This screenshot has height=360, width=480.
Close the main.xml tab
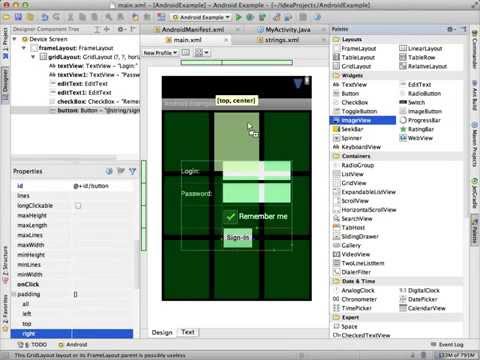[x=226, y=40]
